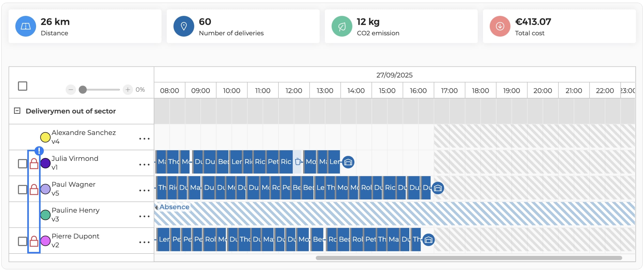Open Pauline Henry's three-dot options menu
The width and height of the screenshot is (644, 273).
click(144, 216)
